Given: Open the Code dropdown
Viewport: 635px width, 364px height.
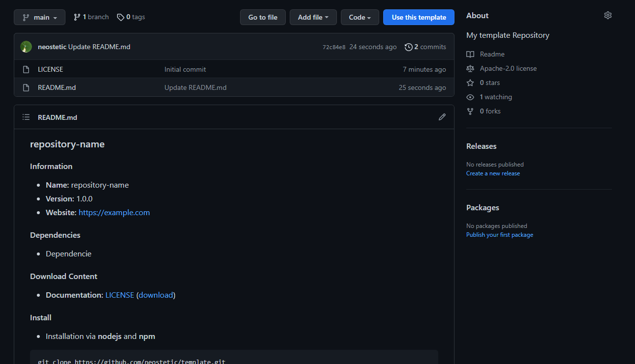Looking at the screenshot, I should tap(360, 17).
